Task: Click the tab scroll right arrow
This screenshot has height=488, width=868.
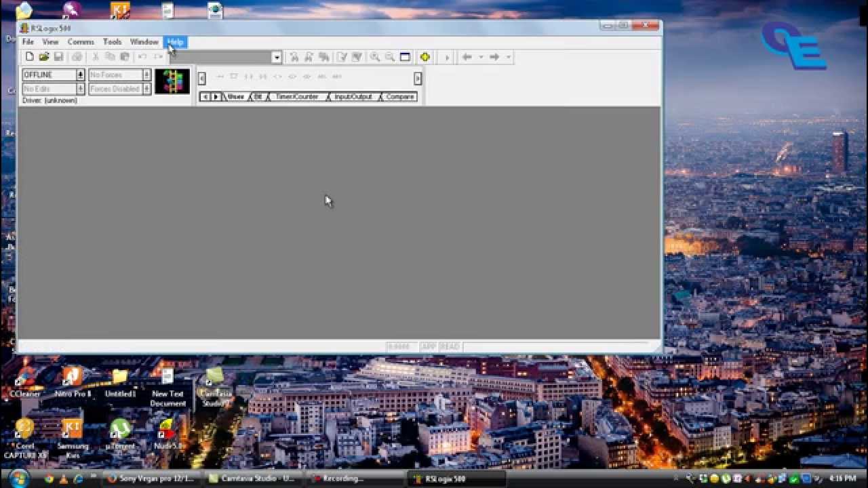Action: click(216, 97)
